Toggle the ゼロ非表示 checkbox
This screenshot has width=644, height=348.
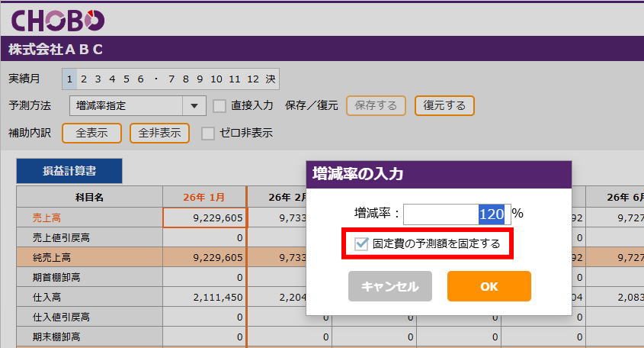(208, 133)
